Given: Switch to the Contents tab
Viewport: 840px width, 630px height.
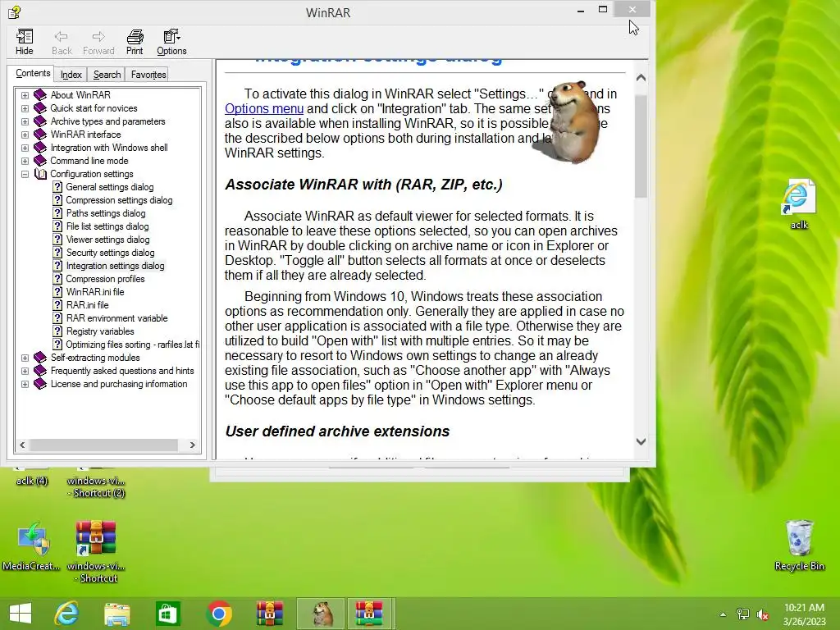Looking at the screenshot, I should click(x=33, y=73).
